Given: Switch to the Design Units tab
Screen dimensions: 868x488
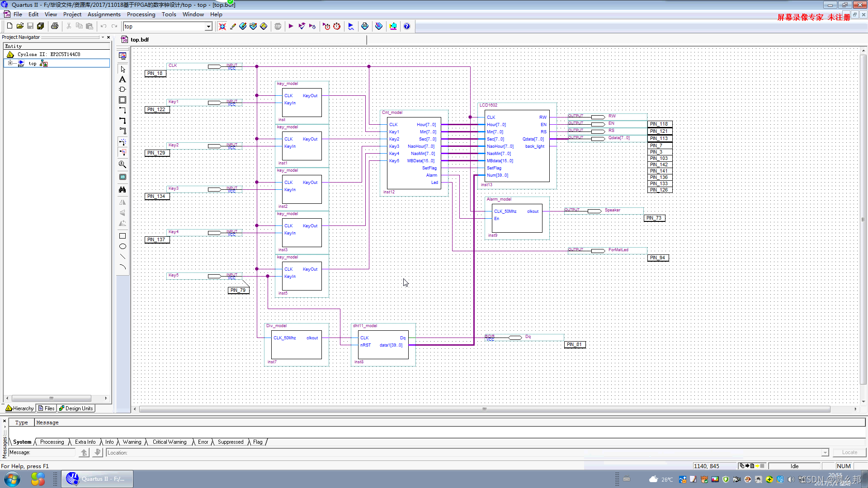Looking at the screenshot, I should 76,408.
